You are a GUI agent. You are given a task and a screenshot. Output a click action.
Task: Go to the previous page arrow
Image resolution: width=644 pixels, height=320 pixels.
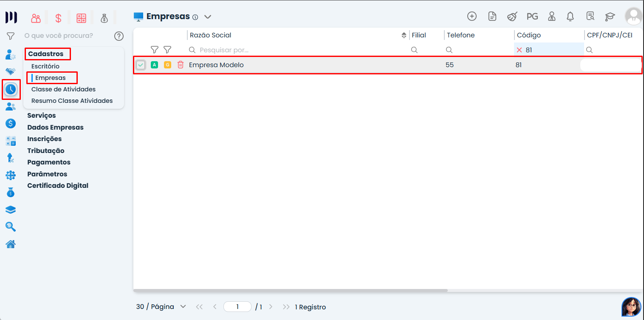tap(215, 307)
